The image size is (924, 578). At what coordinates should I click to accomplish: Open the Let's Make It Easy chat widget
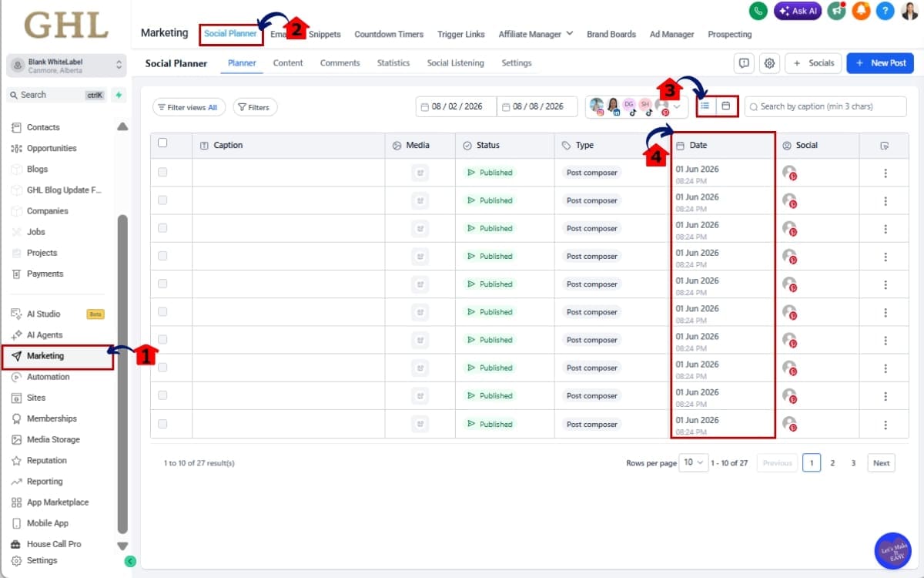point(893,551)
